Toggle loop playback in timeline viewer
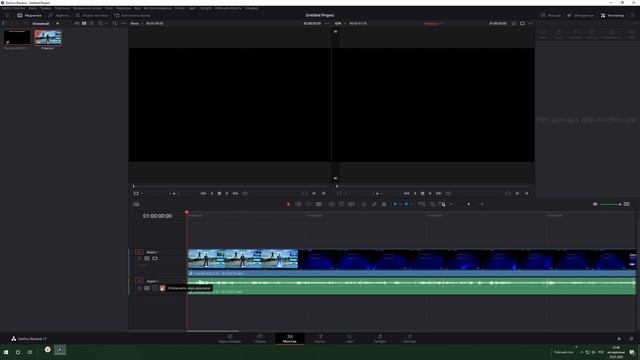 click(448, 193)
